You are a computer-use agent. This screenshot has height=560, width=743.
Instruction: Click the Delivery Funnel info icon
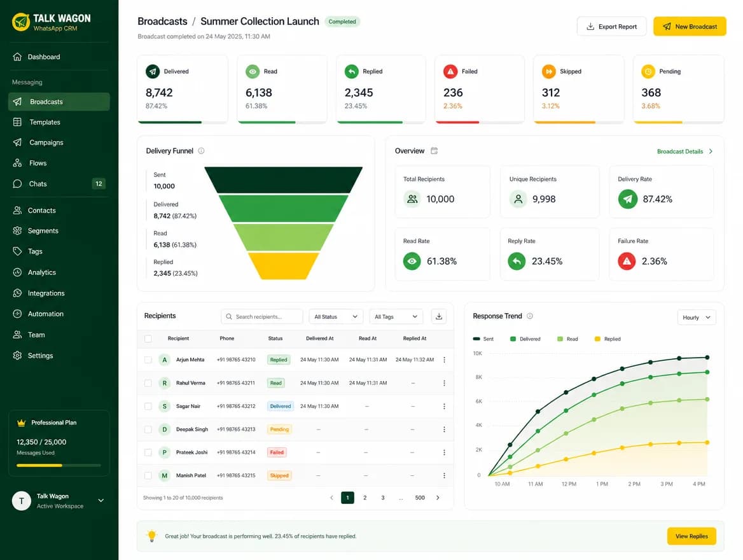coord(201,151)
